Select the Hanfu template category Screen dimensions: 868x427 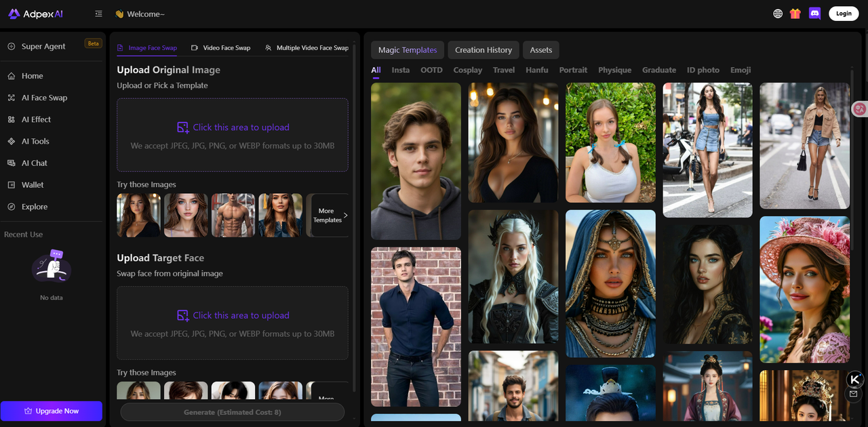click(537, 70)
